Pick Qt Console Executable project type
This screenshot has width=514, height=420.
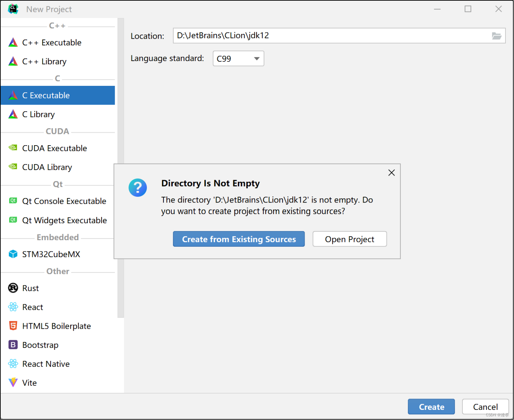58,201
